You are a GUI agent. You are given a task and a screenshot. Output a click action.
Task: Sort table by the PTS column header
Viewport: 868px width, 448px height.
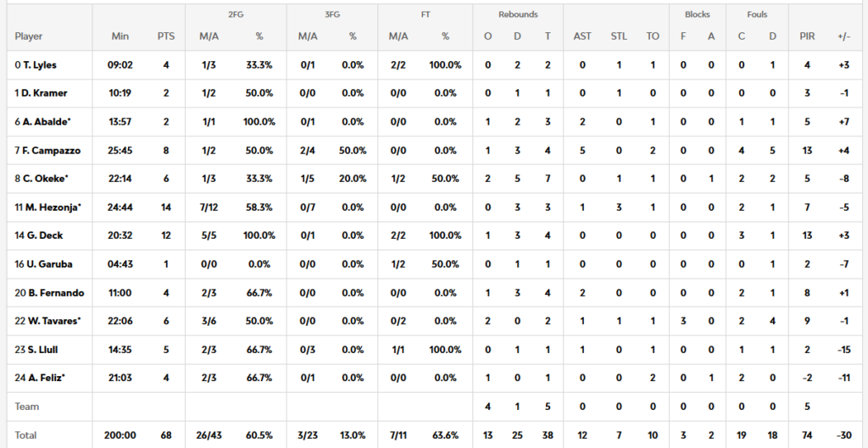166,36
